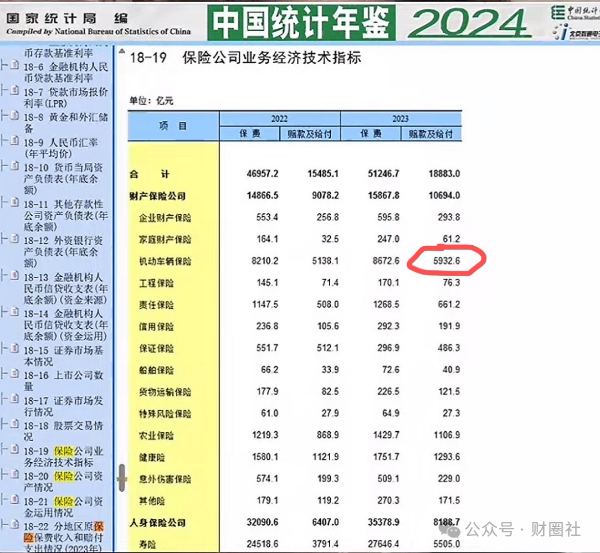The image size is (600, 553).
Task: Click the 国家统计局 编 header text
Action: (x=67, y=18)
